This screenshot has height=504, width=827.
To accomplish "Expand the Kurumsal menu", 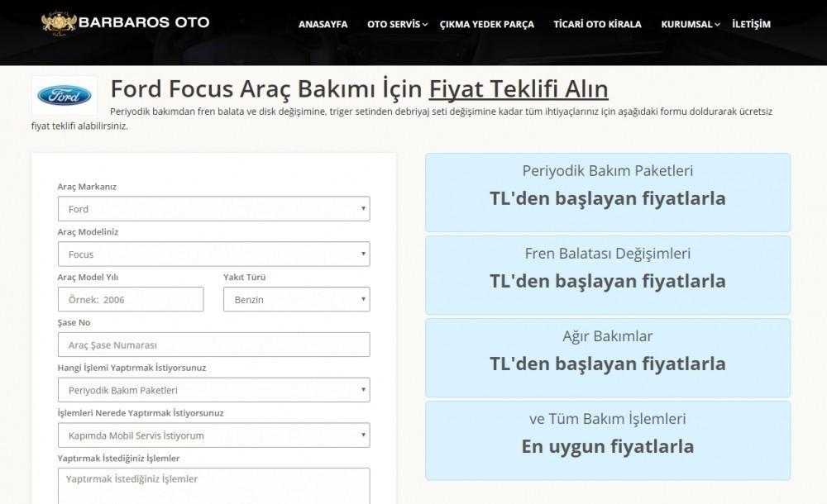I will pos(691,24).
